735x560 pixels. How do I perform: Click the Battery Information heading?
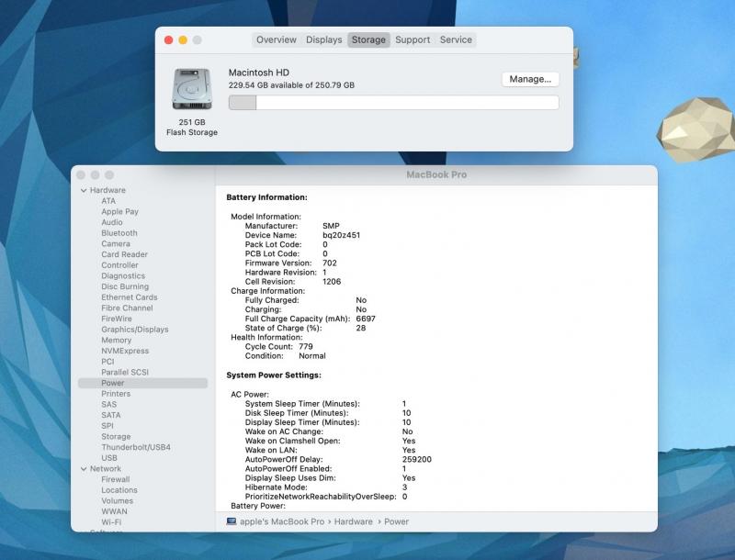(x=266, y=197)
